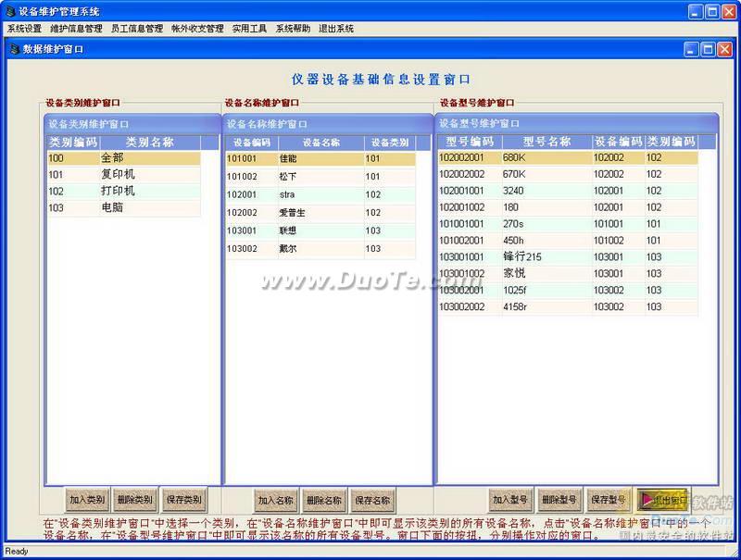The width and height of the screenshot is (741, 560).
Task: Select the 全部 category row
Action: [x=124, y=158]
